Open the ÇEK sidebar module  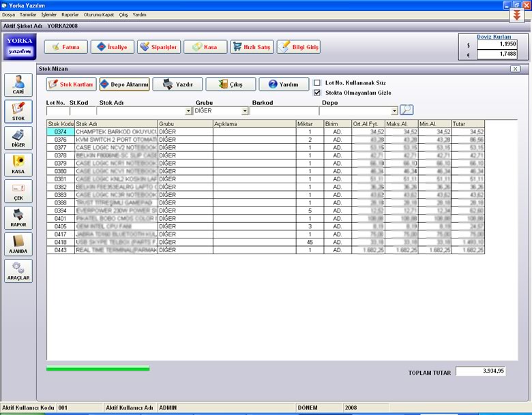[18, 191]
